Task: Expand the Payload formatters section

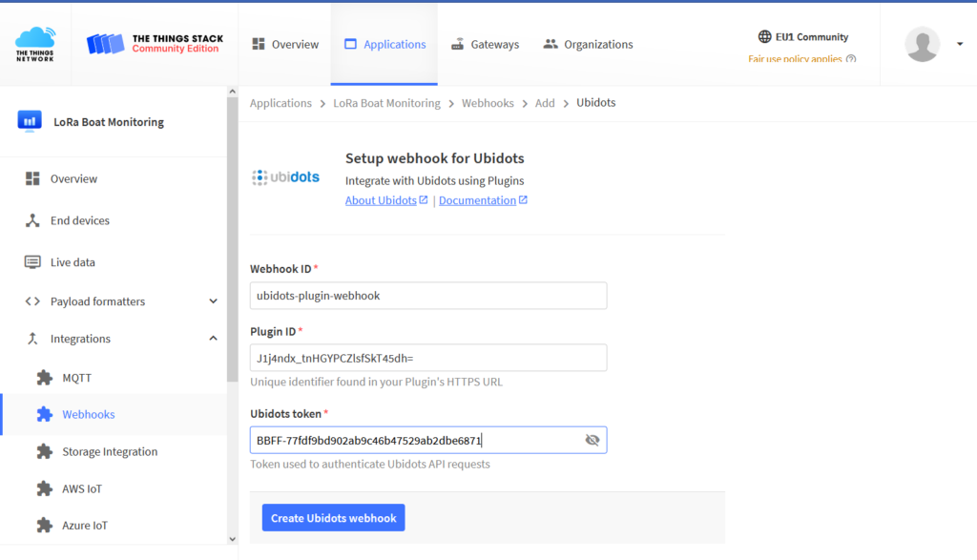Action: 212,301
